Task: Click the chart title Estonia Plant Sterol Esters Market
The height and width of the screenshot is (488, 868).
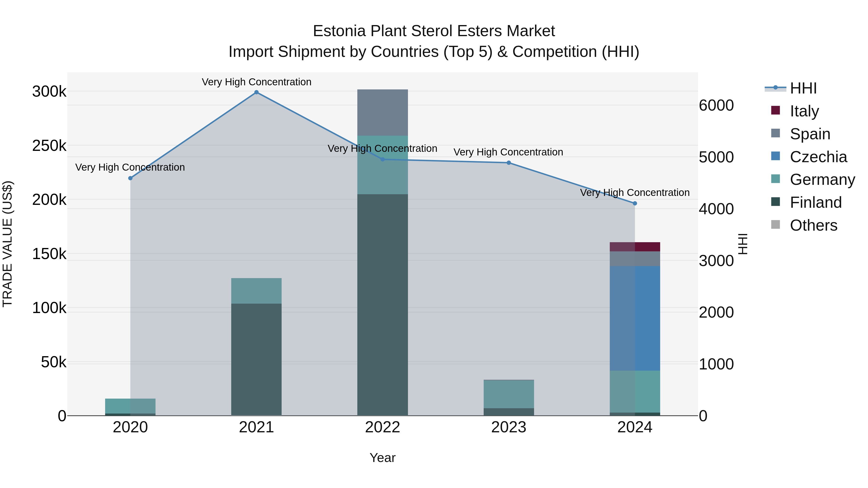Action: [434, 31]
